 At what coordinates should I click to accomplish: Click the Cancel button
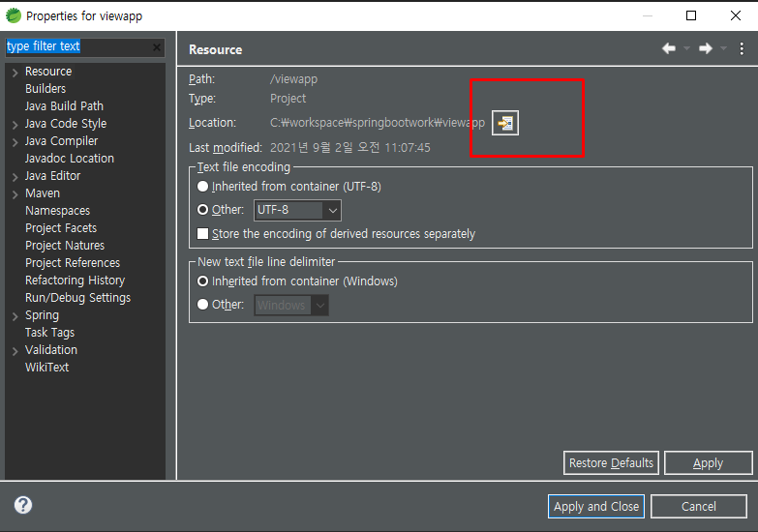699,507
